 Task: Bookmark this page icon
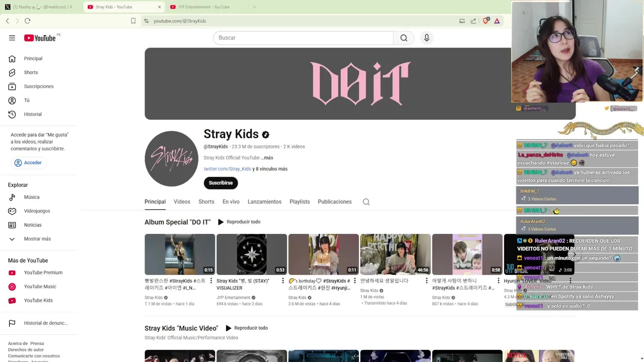tap(133, 21)
